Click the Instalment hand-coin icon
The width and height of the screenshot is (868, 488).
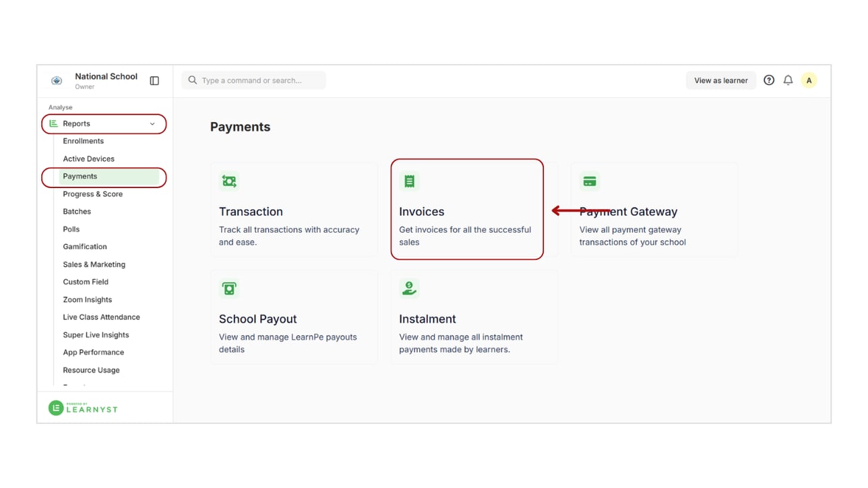[409, 288]
